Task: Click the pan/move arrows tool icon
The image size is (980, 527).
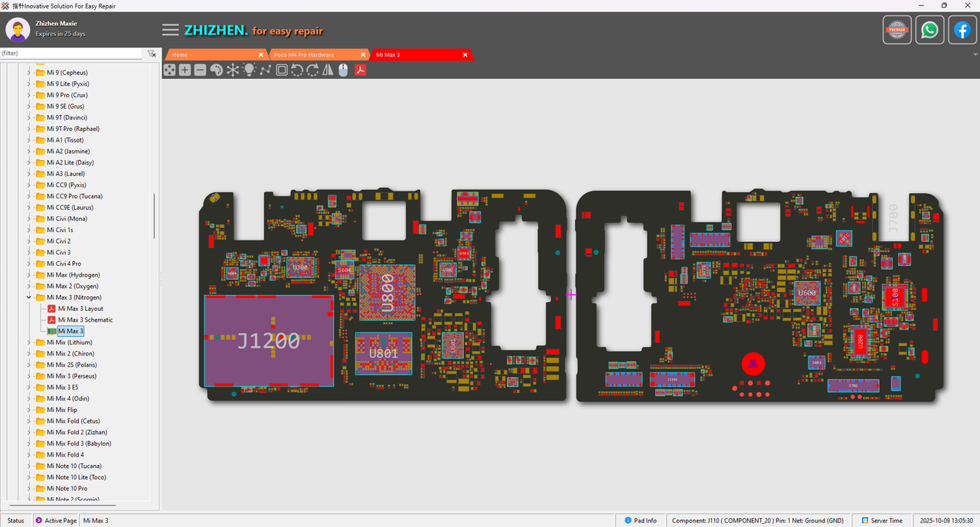Action: click(x=169, y=70)
